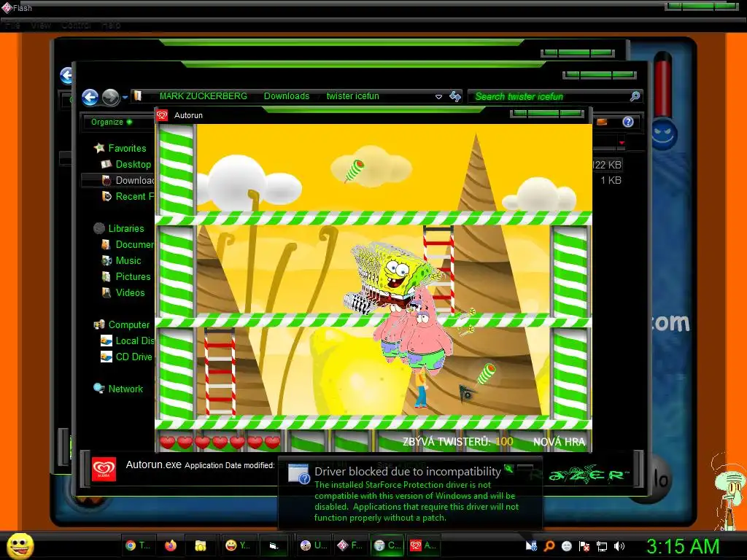The height and width of the screenshot is (560, 747).
Task: Open Firefox from the taskbar
Action: click(171, 545)
